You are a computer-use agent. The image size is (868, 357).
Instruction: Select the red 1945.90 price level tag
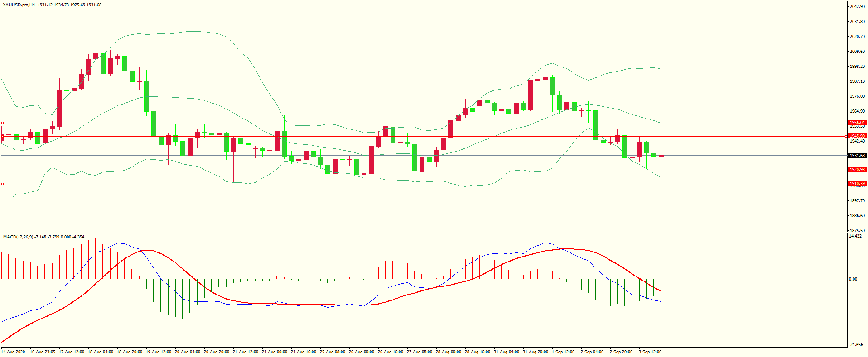coord(857,136)
